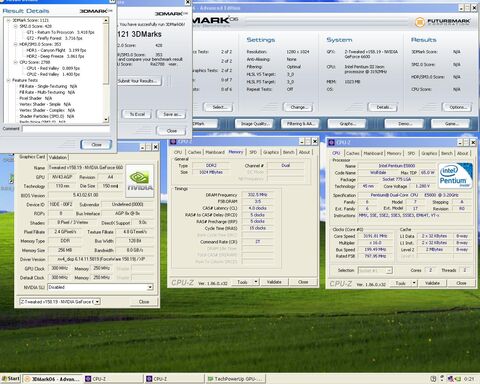This screenshot has height=384, width=480.
Task: Open the Tools dropdown arrow in the CPU-Z memory window
Action: (256, 282)
